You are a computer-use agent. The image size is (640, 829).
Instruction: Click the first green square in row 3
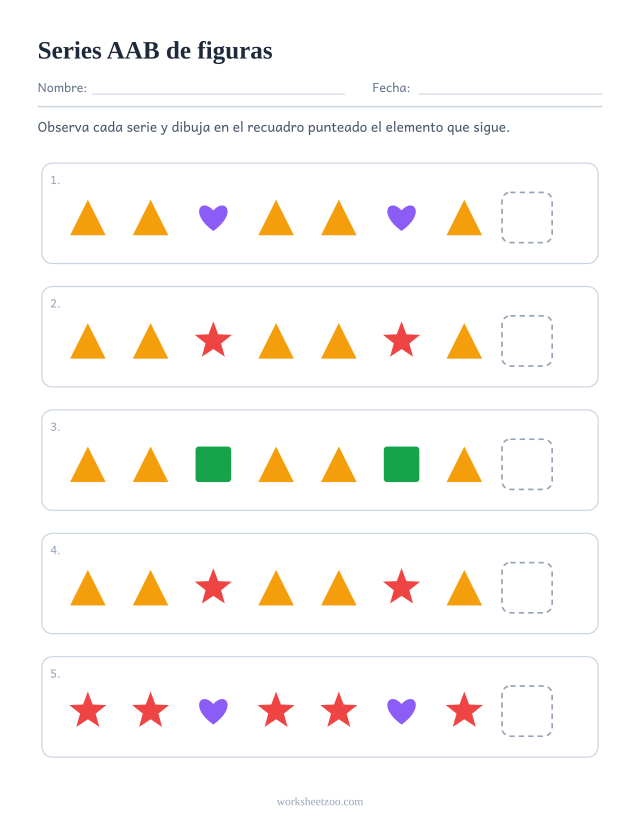(x=213, y=464)
